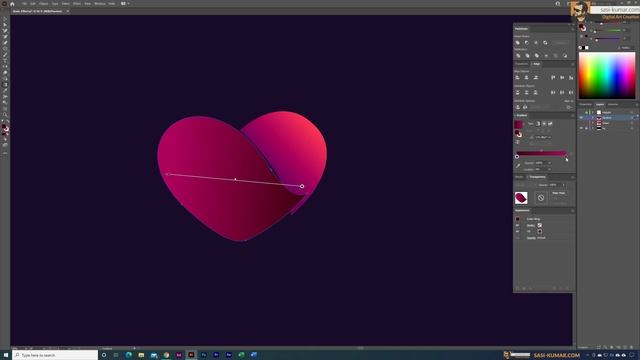Viewport: 640px width, 360px height.
Task: Click Unite shape mode in Pathfinder
Action: point(518,42)
